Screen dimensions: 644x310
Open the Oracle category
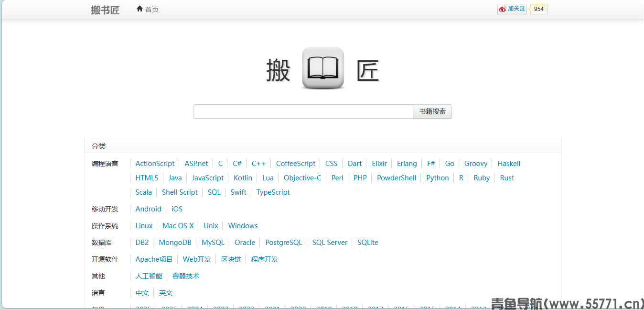[x=245, y=243]
